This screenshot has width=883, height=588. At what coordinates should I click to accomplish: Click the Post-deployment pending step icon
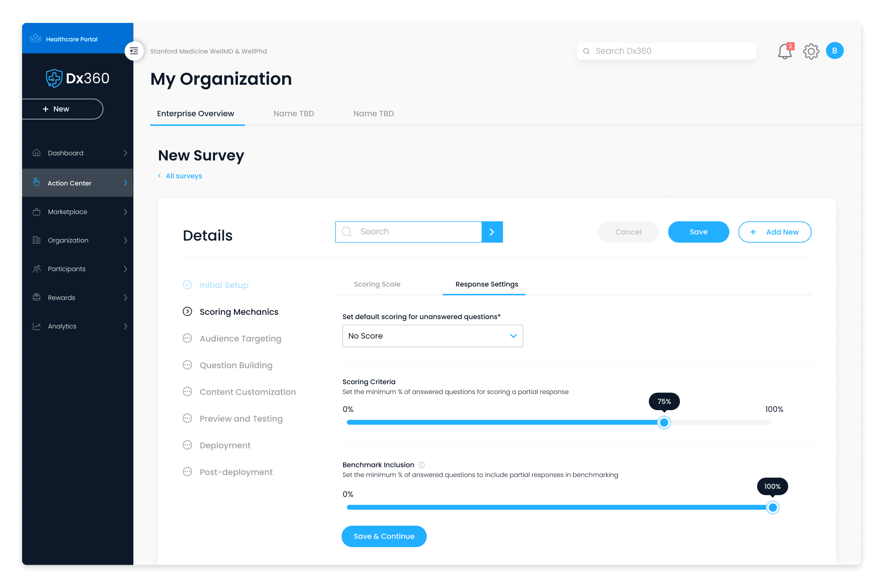(188, 472)
